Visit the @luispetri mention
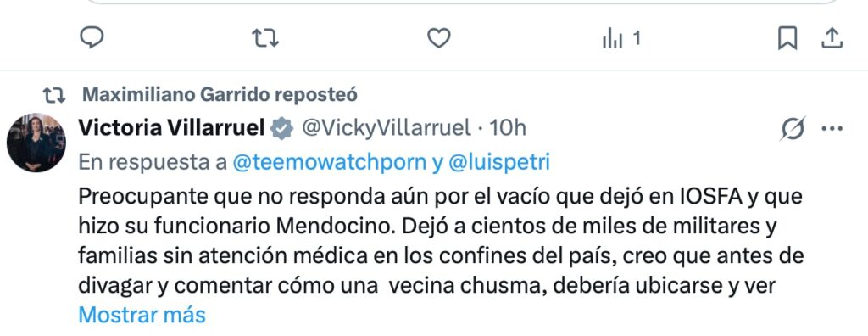 498,162
